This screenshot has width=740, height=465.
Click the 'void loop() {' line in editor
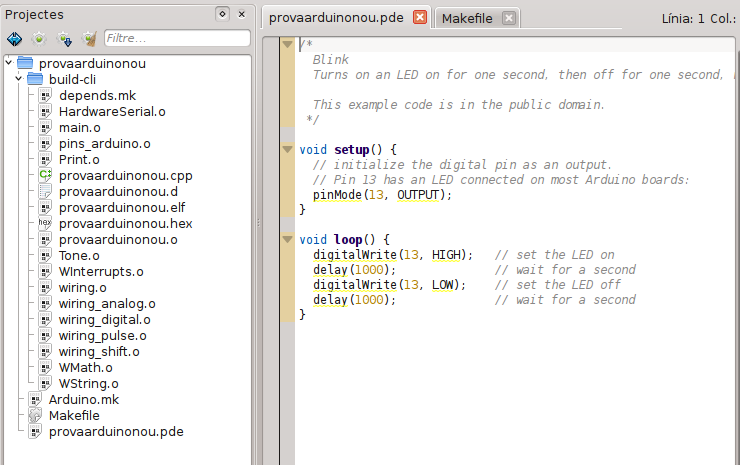345,240
